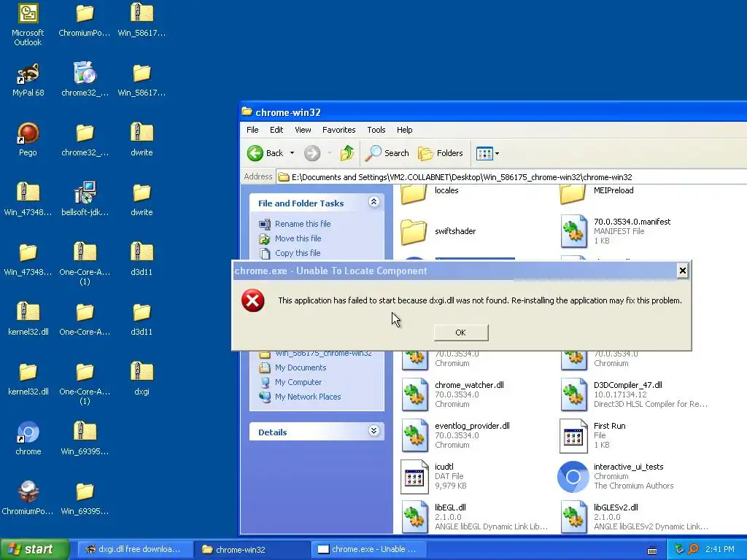Select Win_47348 folder on desktop
The height and width of the screenshot is (560, 747).
click(28, 259)
